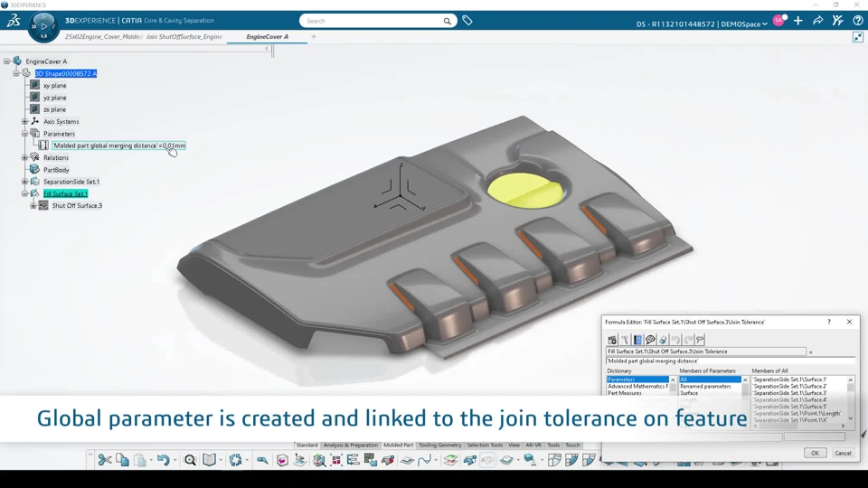Viewport: 868px width, 488px height.
Task: Select the zx plane tree item
Action: click(55, 109)
